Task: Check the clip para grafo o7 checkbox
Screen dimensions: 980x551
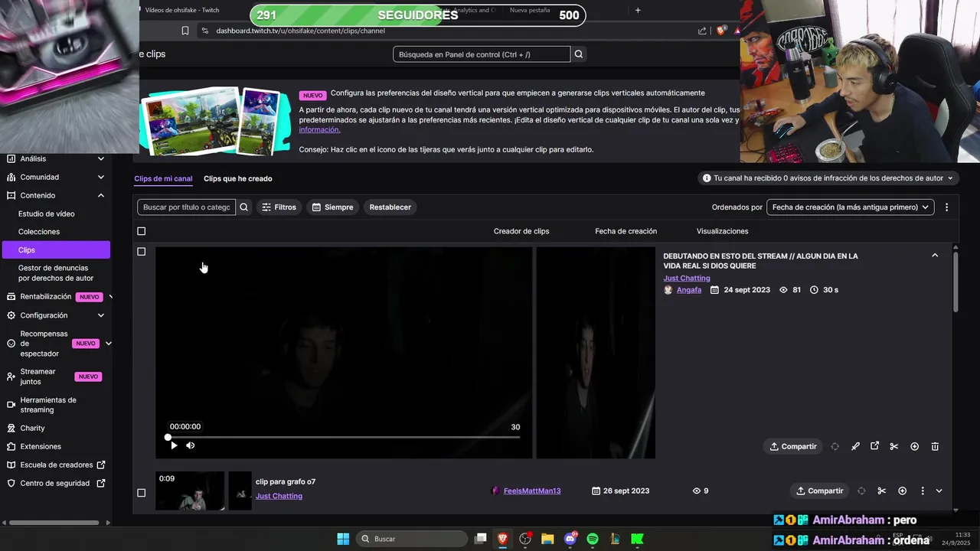Action: (x=141, y=493)
